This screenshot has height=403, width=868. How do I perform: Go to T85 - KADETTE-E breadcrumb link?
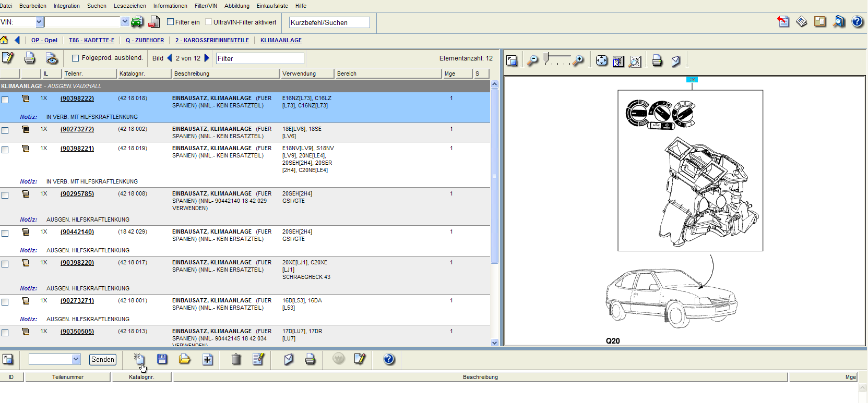point(91,40)
